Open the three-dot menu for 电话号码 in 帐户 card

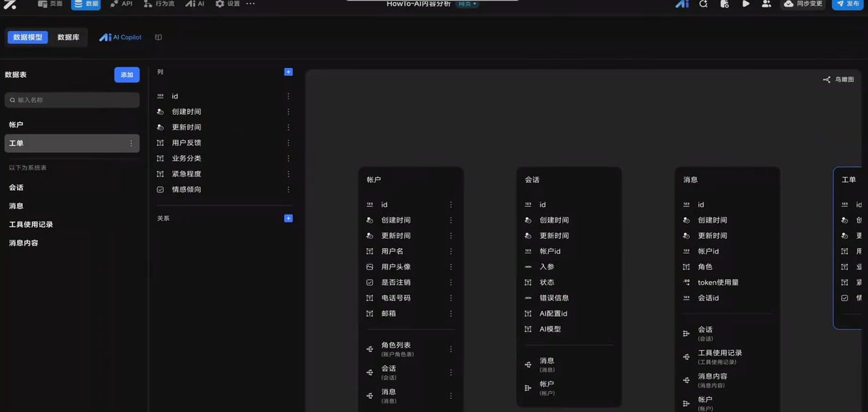click(451, 298)
